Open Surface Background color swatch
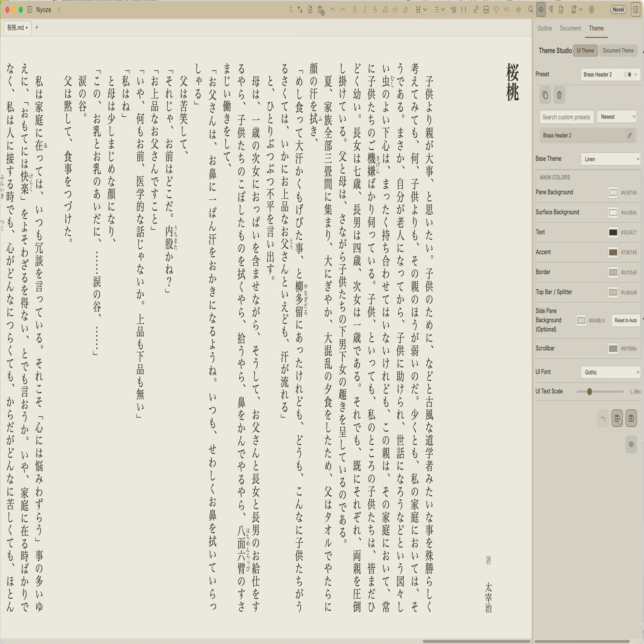644x644 pixels. tap(613, 212)
